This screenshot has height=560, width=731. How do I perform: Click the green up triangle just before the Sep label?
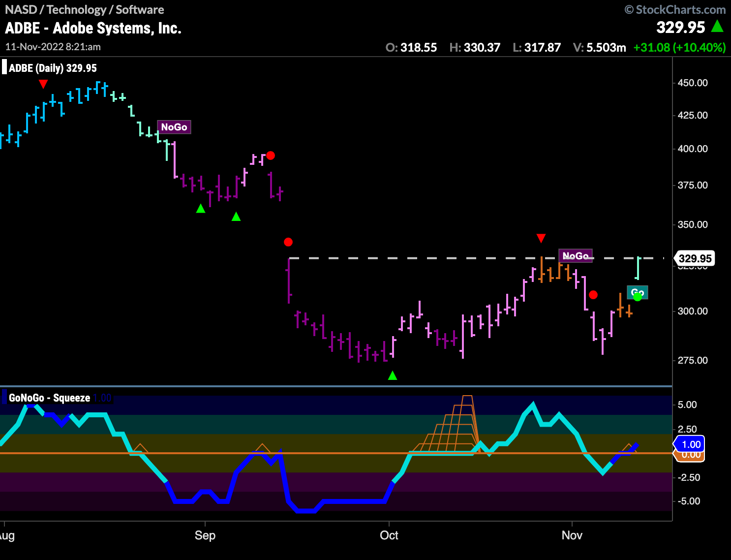click(x=201, y=209)
